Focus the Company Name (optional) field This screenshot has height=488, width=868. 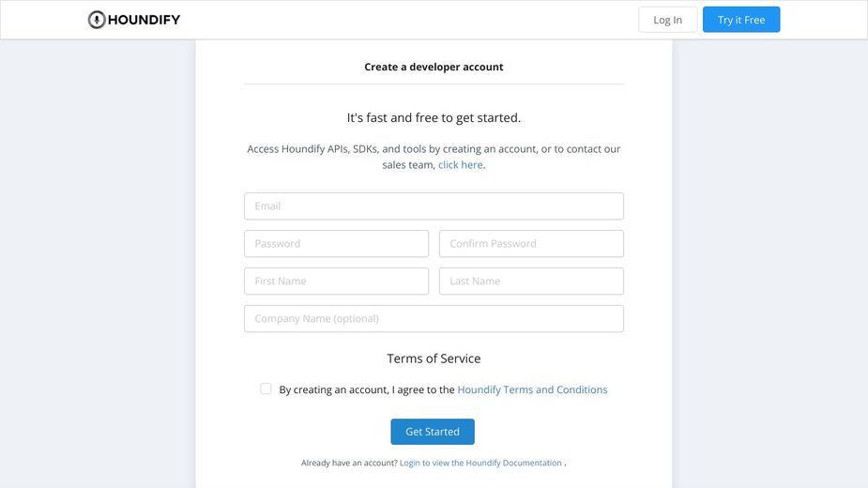coord(434,319)
